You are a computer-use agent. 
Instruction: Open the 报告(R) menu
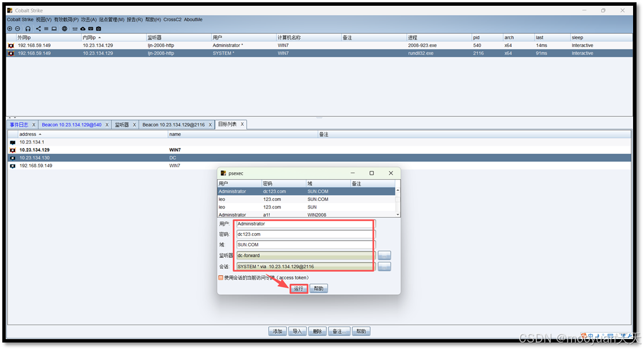coord(135,20)
